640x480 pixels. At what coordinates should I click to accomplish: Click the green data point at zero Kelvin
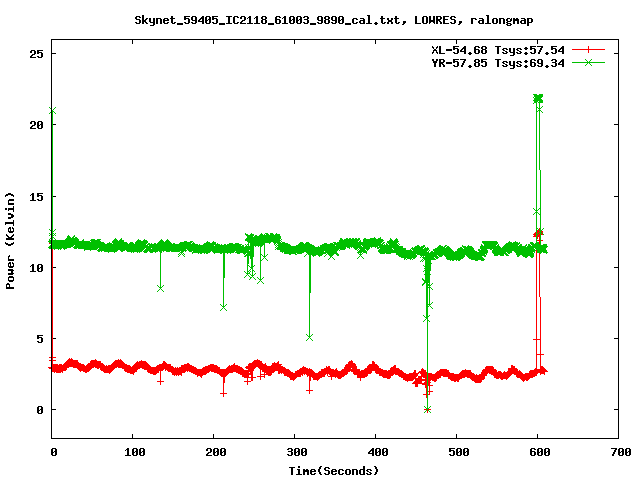tap(427, 409)
